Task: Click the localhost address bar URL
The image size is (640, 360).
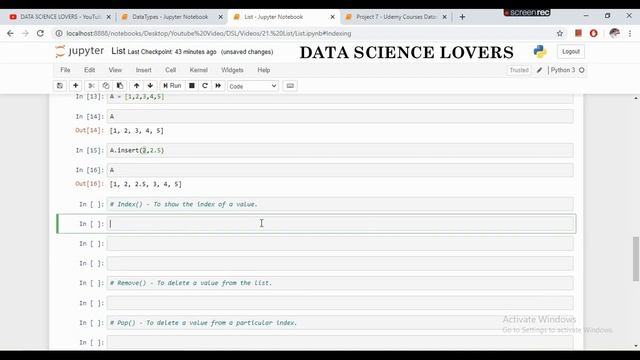Action: tap(209, 33)
